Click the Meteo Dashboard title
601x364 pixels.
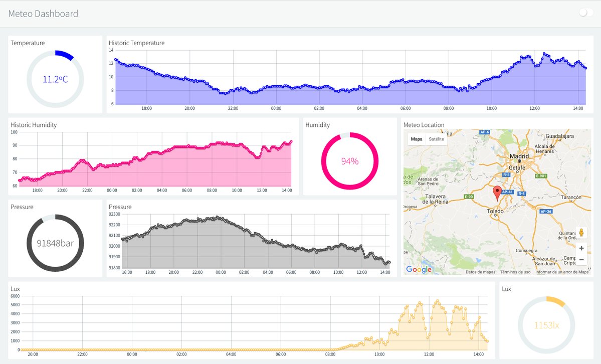[43, 14]
